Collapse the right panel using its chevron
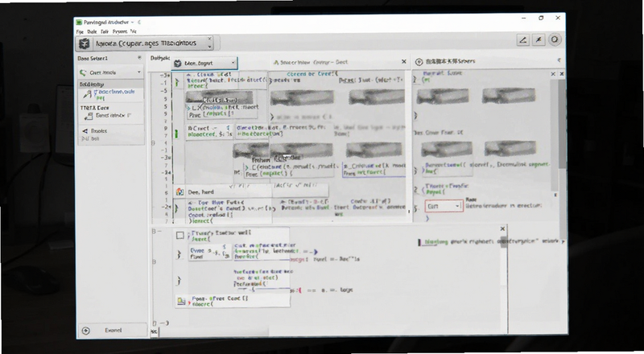This screenshot has width=644, height=354. click(x=559, y=60)
